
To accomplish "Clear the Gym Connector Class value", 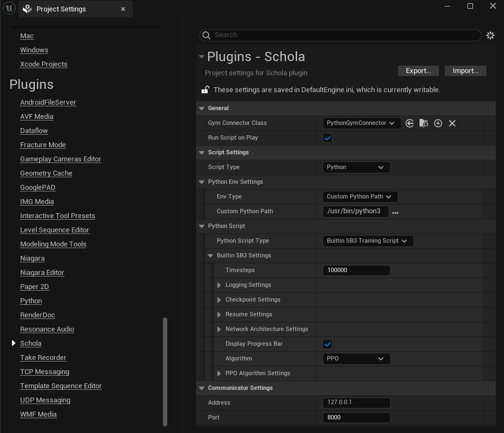I will coord(452,123).
